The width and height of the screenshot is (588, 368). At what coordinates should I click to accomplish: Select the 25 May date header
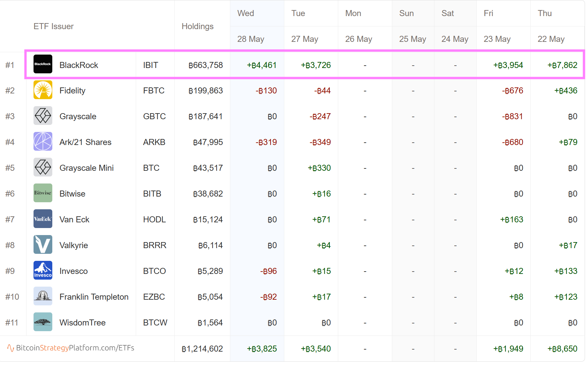pyautogui.click(x=413, y=39)
